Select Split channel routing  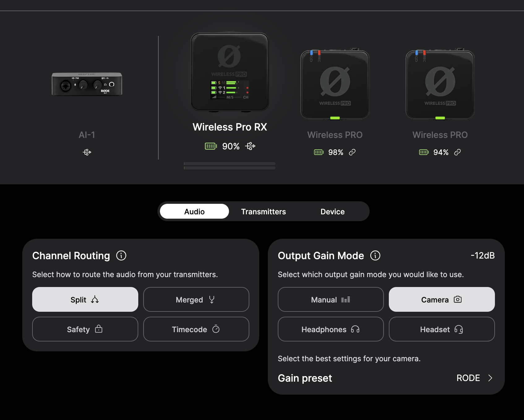click(x=85, y=299)
